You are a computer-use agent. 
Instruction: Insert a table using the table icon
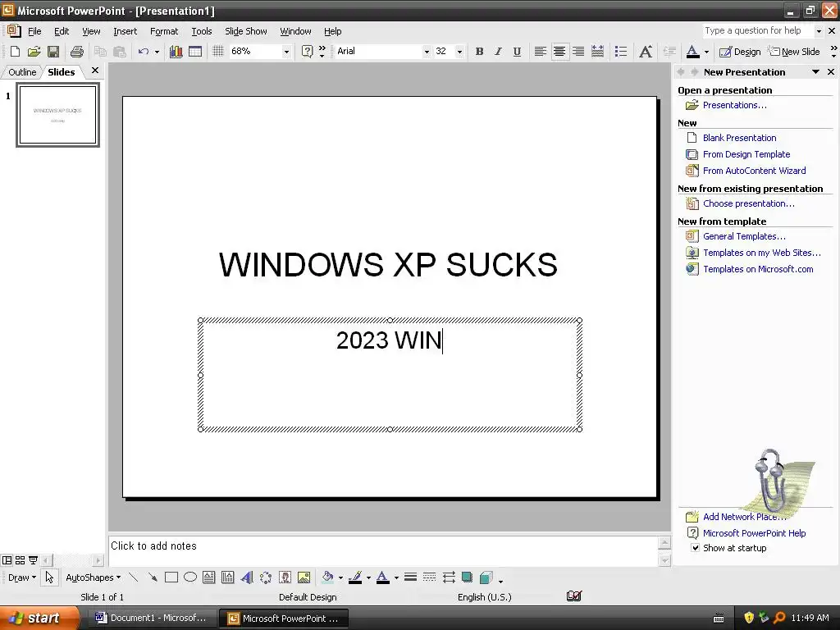(x=195, y=52)
